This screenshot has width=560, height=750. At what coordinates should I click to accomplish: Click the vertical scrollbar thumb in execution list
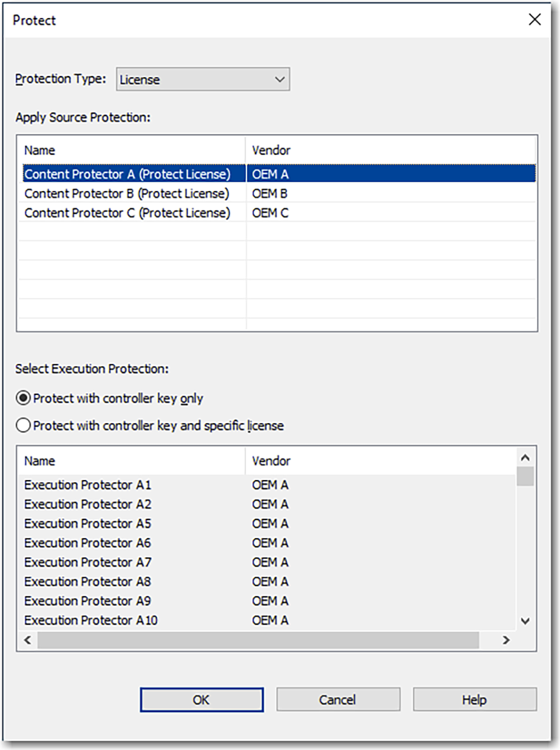click(525, 476)
